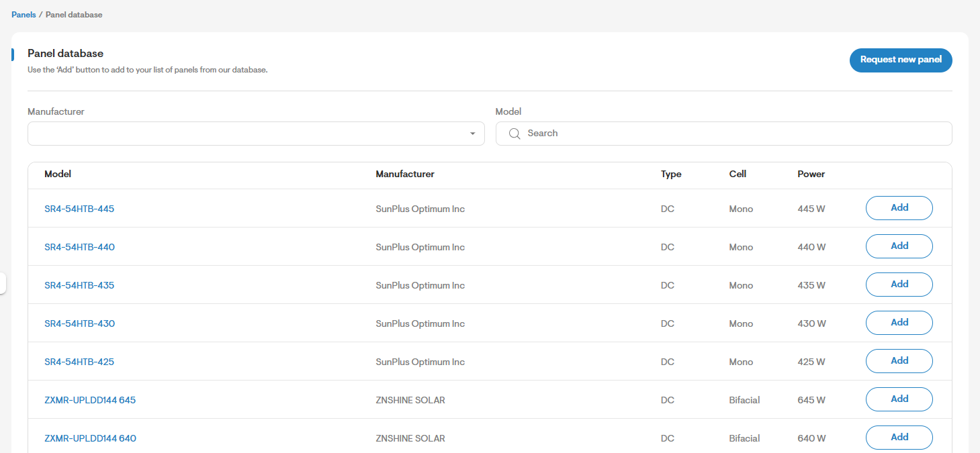Click the 425 W power value
The height and width of the screenshot is (453, 980).
pyautogui.click(x=811, y=362)
